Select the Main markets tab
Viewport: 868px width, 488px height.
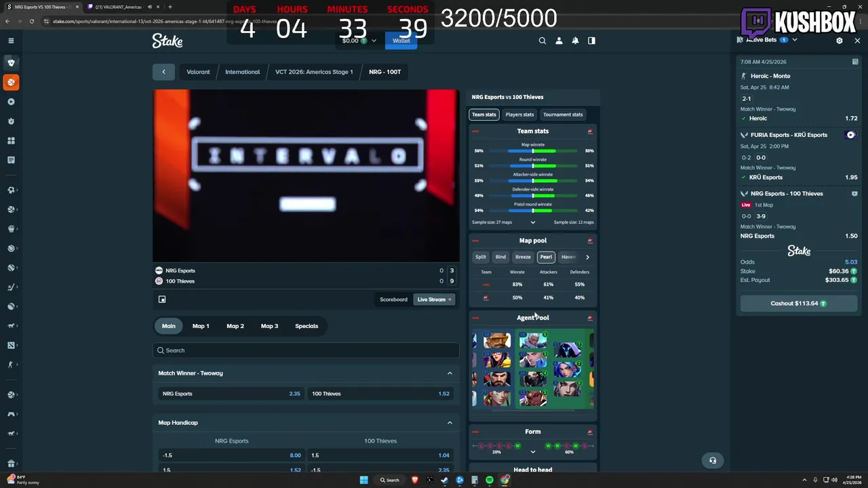pos(169,326)
